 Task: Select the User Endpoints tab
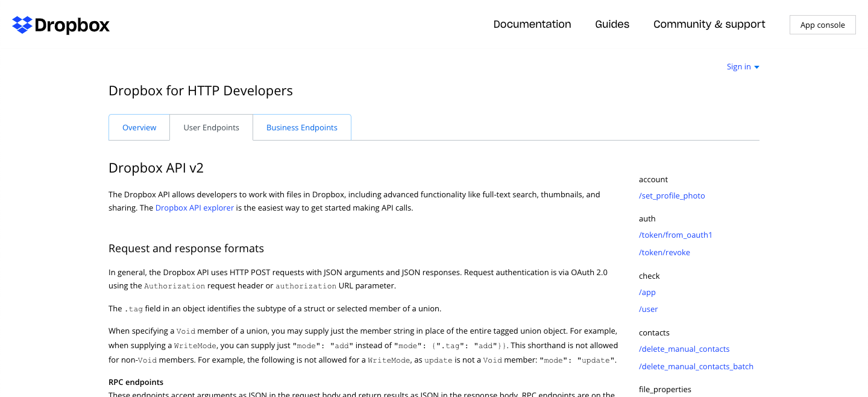211,127
